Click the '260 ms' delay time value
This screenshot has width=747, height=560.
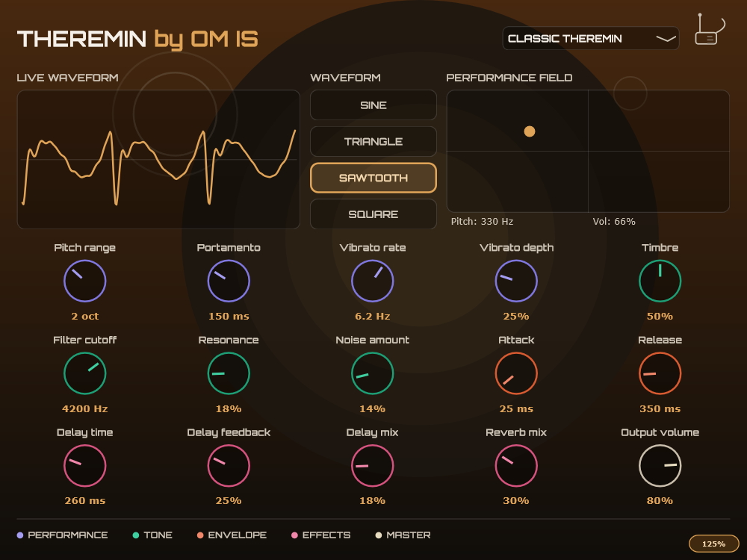[x=85, y=500]
